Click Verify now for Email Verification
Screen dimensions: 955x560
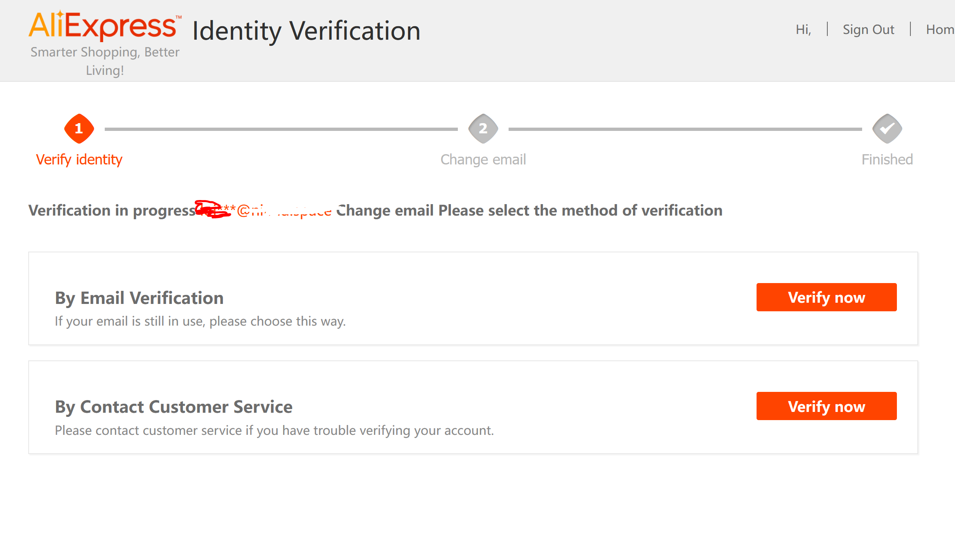[x=827, y=297]
